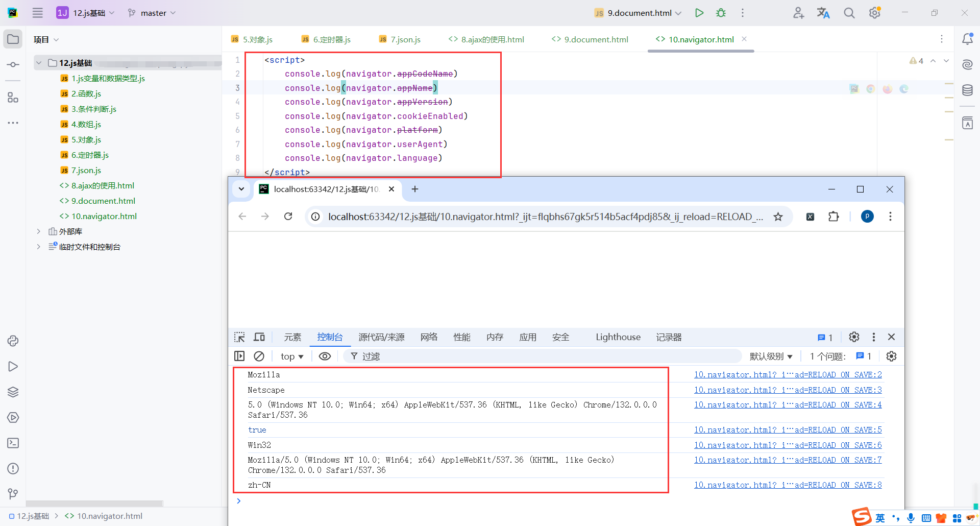Open a new browser tab
Viewport: 980px width, 526px height.
point(415,189)
